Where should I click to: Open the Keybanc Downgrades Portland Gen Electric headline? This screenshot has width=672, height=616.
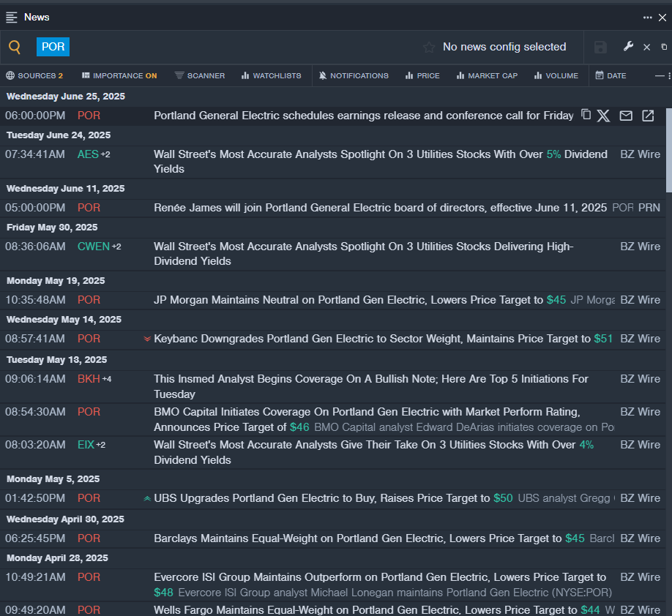pyautogui.click(x=383, y=339)
